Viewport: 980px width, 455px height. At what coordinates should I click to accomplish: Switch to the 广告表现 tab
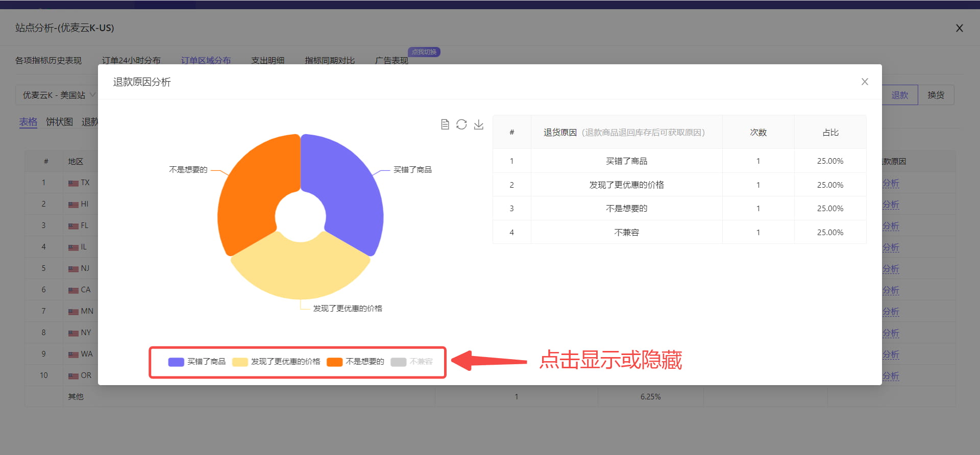[x=391, y=60]
